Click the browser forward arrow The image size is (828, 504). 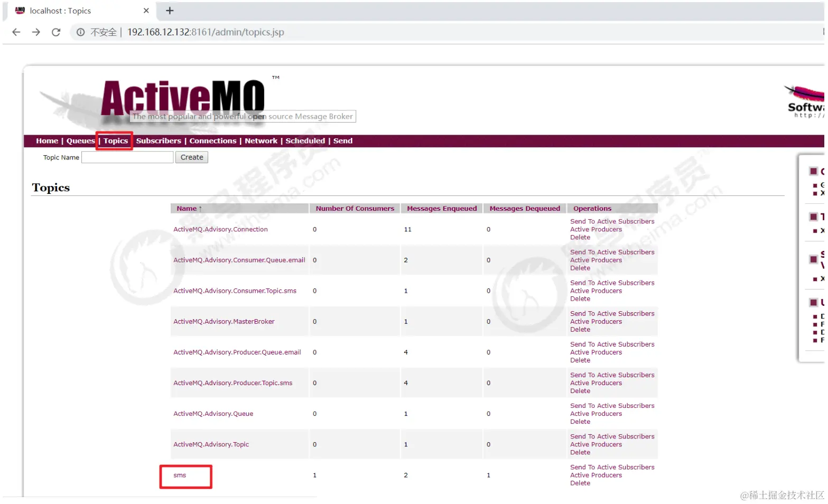[36, 32]
